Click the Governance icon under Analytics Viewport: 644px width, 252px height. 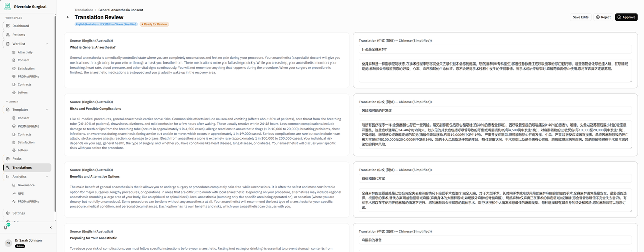click(x=13, y=185)
